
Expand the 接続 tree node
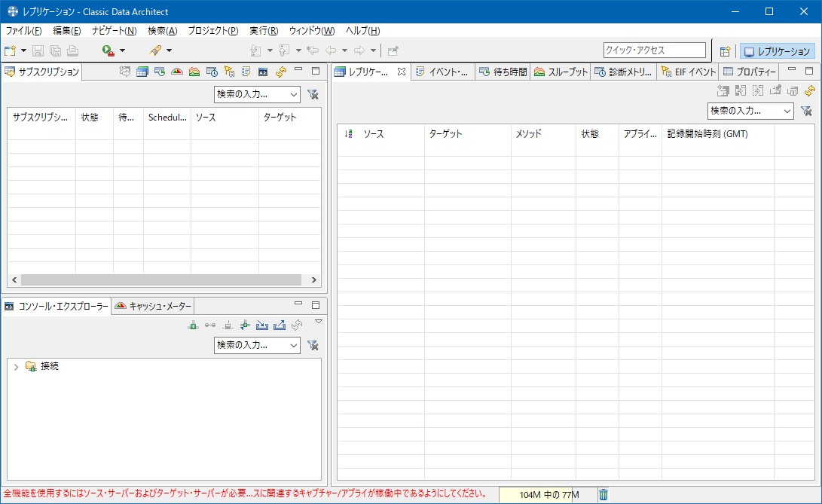coord(17,367)
